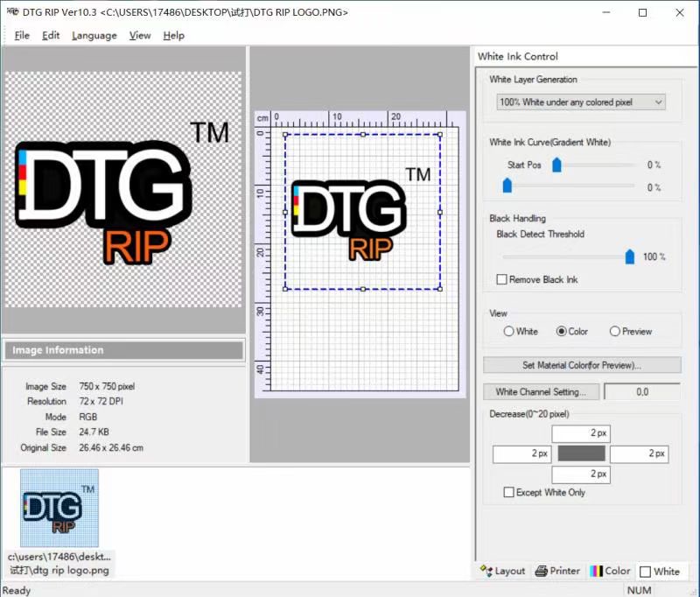700x597 pixels.
Task: Choose the Preview view radio button
Action: click(615, 332)
